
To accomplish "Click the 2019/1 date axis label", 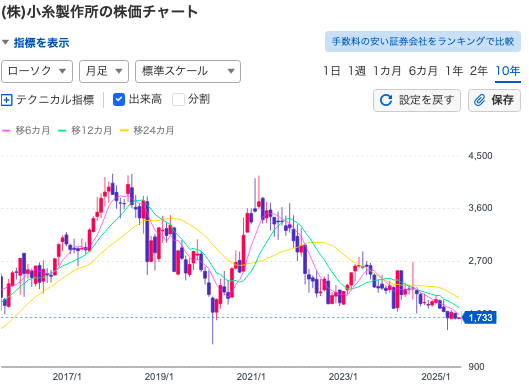I will pos(159,377).
